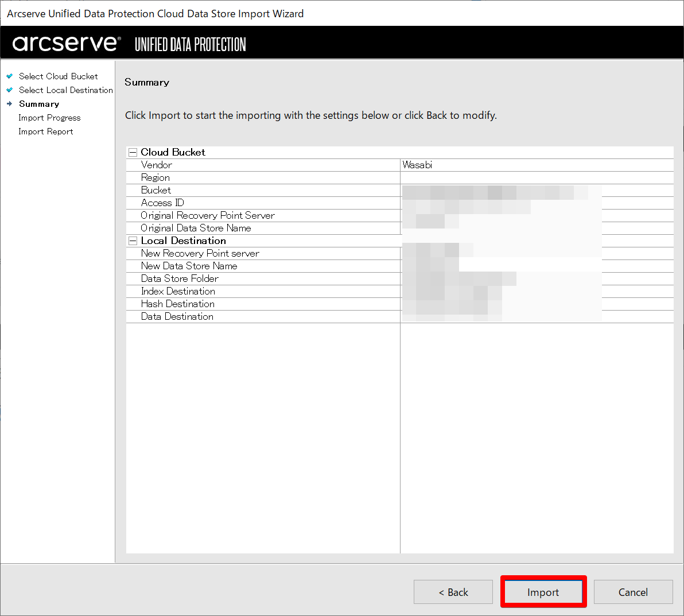The image size is (684, 616).
Task: Click the Cloud Bucket group header text
Action: (x=173, y=152)
